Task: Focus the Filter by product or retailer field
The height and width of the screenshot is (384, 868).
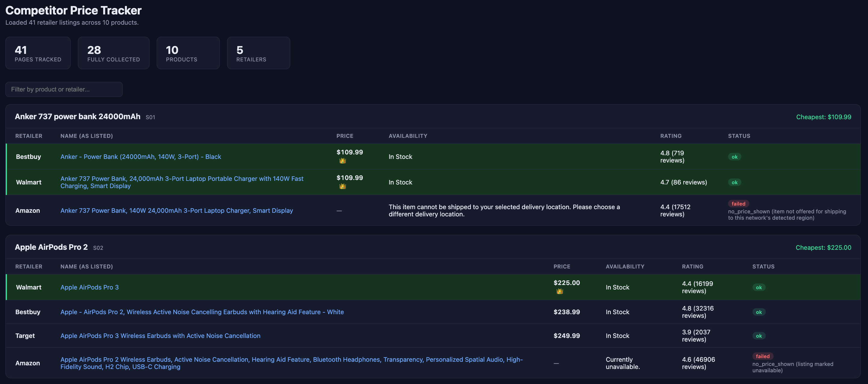Action: click(64, 89)
